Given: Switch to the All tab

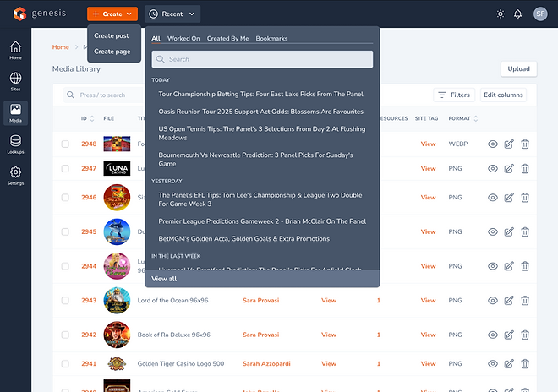Looking at the screenshot, I should (x=156, y=38).
